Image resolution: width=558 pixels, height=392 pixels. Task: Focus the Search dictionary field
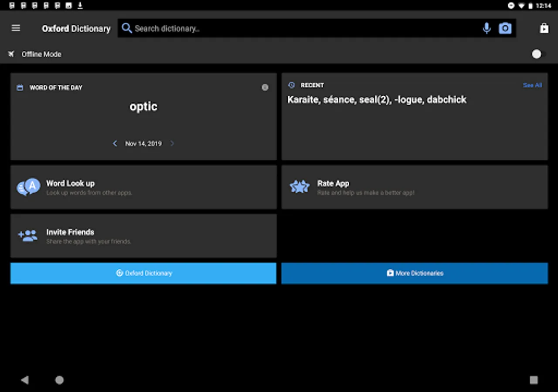[x=317, y=28]
